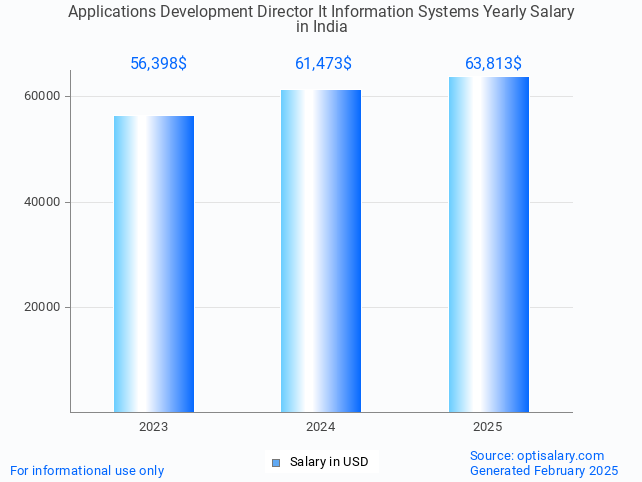Click the chart title text

pos(321,19)
